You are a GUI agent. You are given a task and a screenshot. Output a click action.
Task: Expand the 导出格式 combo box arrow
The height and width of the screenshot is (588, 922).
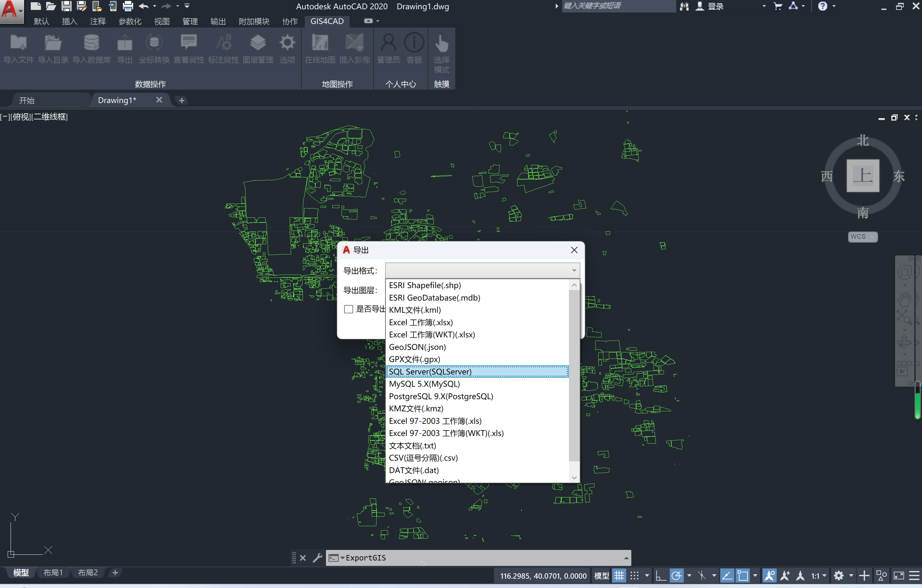(574, 270)
